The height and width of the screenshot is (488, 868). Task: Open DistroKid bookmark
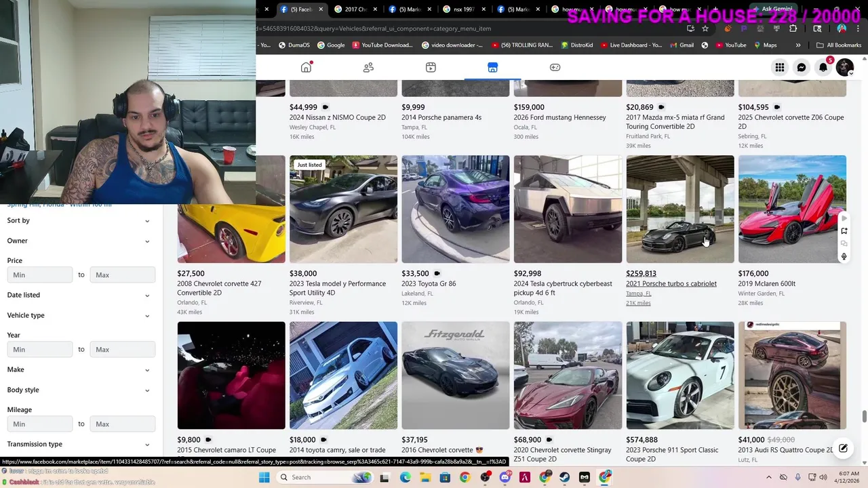click(x=577, y=45)
